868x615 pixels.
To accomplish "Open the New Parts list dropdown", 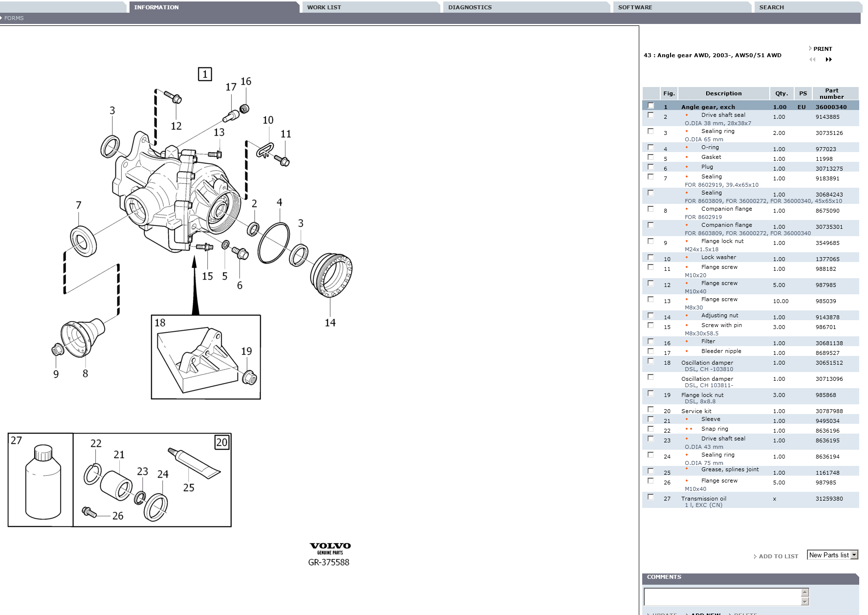I will 833,555.
